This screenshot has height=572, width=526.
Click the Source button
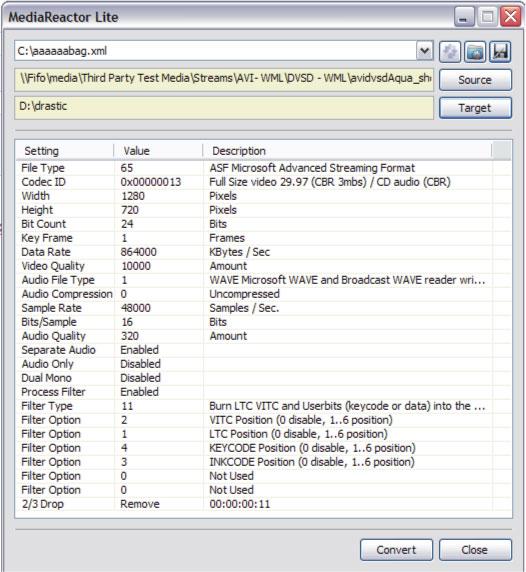pos(475,80)
